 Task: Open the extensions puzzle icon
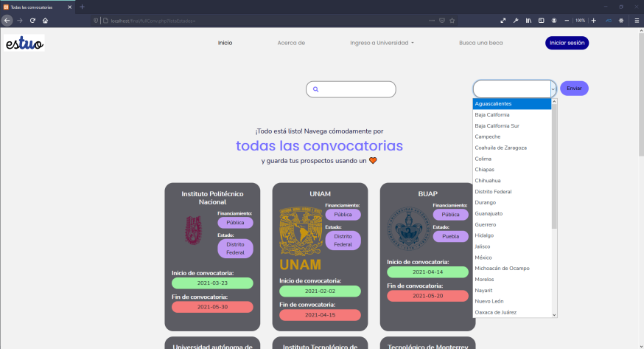point(621,21)
